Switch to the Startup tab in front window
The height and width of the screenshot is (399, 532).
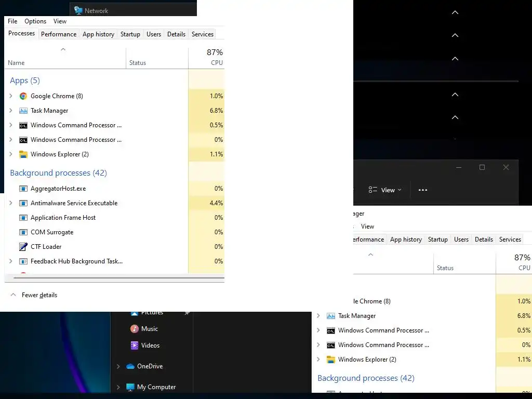coord(130,34)
